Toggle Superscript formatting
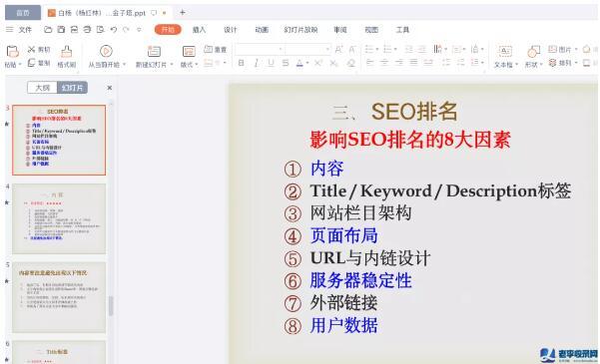 tap(318, 63)
